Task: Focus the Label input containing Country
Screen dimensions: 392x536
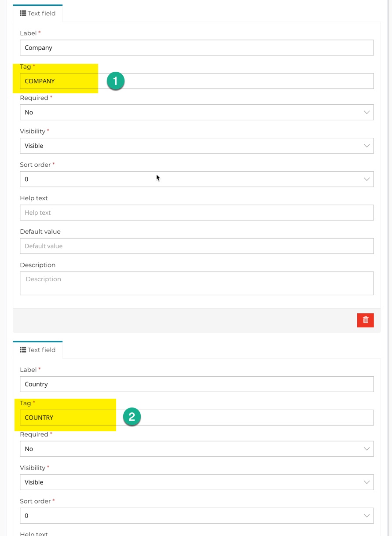Action: [x=197, y=384]
